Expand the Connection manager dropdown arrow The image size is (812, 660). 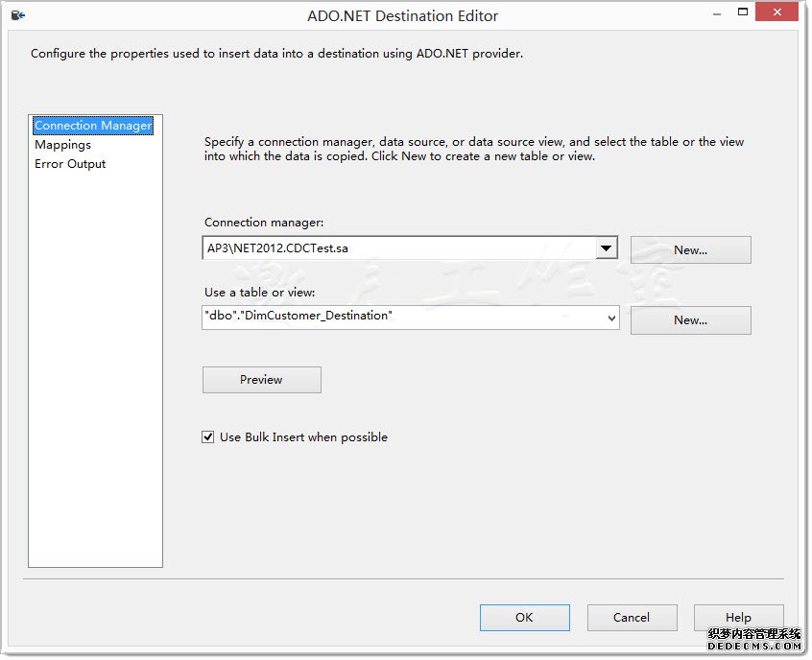(606, 248)
